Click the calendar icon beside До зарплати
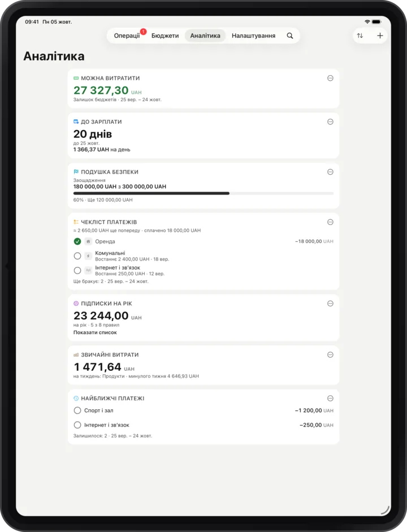Viewport: 407px width, 532px height. [76, 122]
